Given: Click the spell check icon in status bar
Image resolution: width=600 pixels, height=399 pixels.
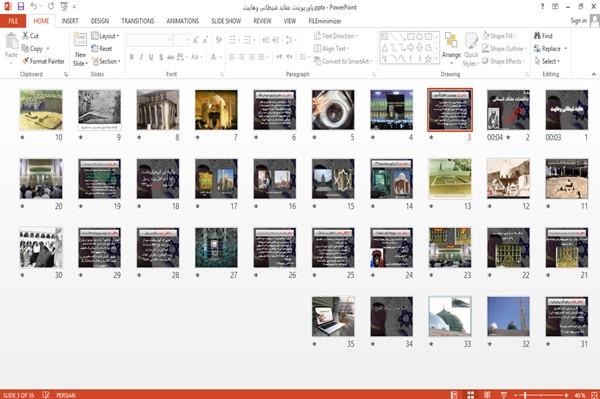Looking at the screenshot, I should pos(46,395).
